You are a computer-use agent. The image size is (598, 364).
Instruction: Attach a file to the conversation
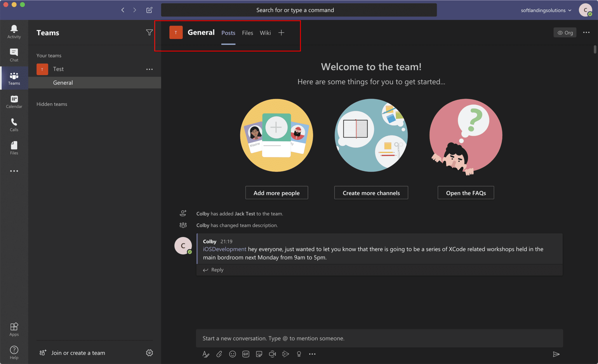pos(219,354)
